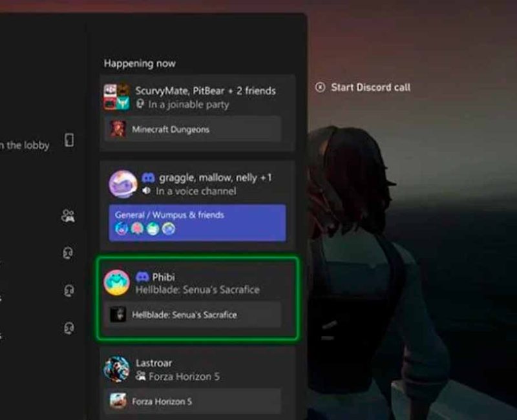Click the Discord logo next to graggle

[x=148, y=178]
